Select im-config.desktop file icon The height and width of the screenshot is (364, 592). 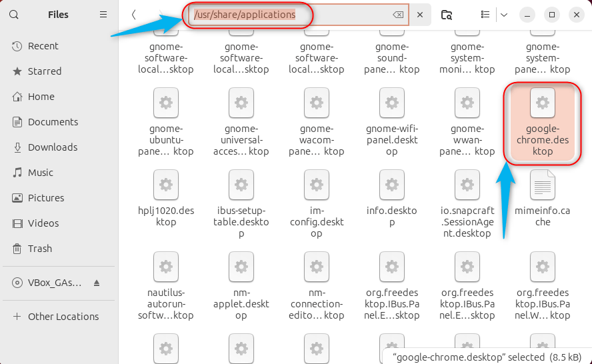click(x=317, y=185)
